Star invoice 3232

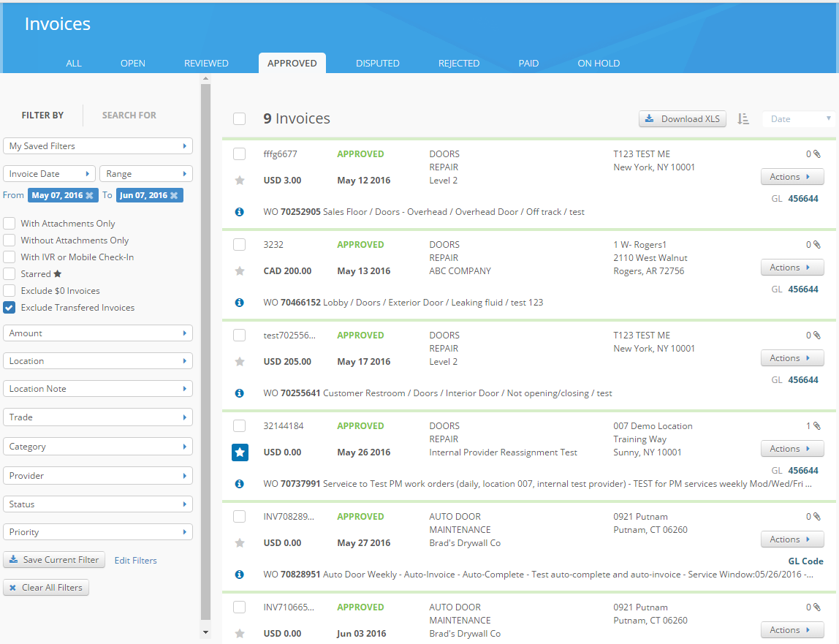coord(240,271)
